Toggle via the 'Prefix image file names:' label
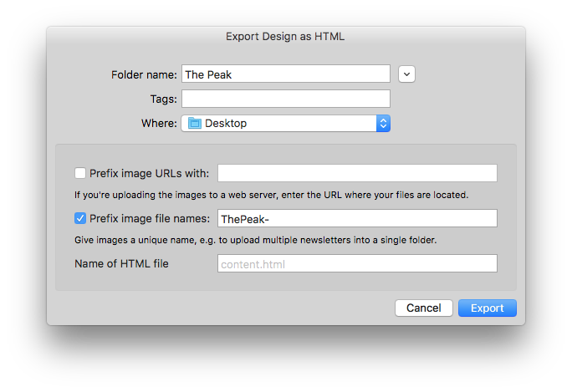The height and width of the screenshot is (392, 572). [150, 218]
